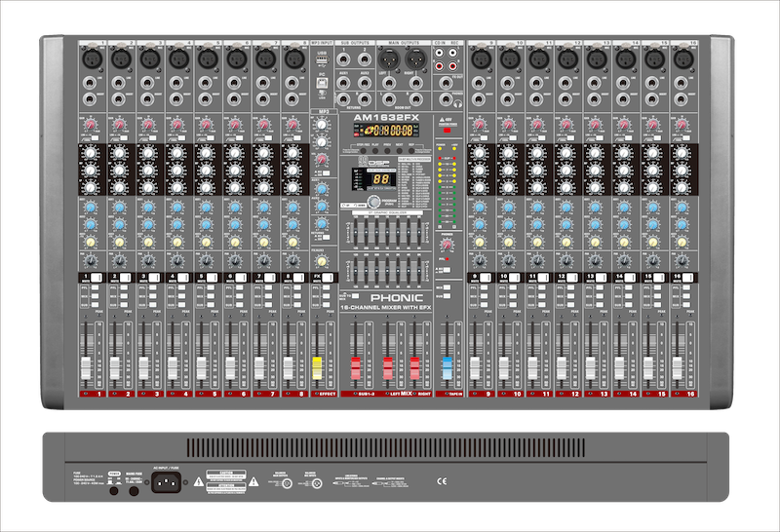
Task: Click the power button on the rear panel
Action: (x=114, y=491)
